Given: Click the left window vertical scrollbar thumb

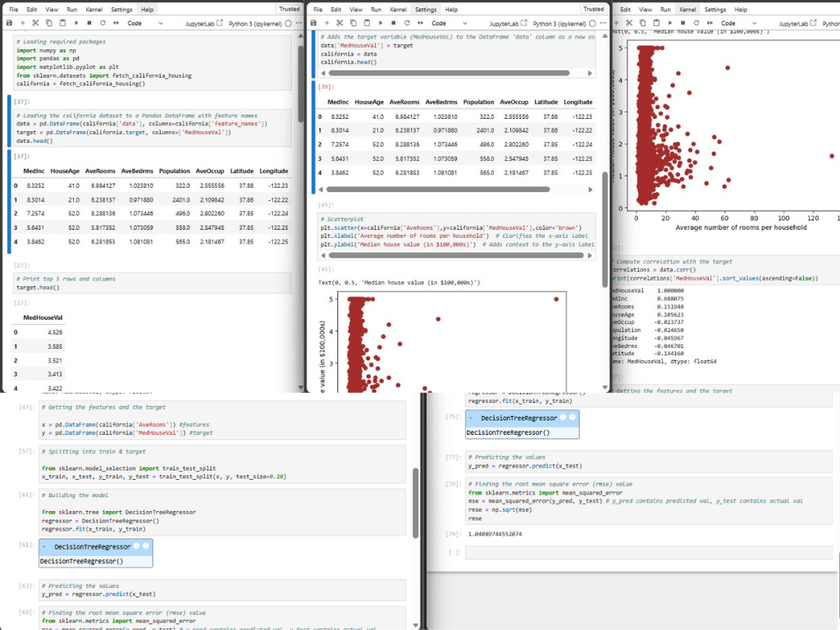Looking at the screenshot, I should (300, 84).
